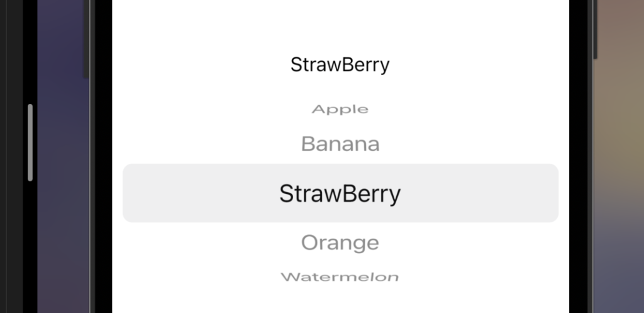The image size is (644, 313).
Task: Click blank white area above the StrawBerry label
Action: pos(340,25)
